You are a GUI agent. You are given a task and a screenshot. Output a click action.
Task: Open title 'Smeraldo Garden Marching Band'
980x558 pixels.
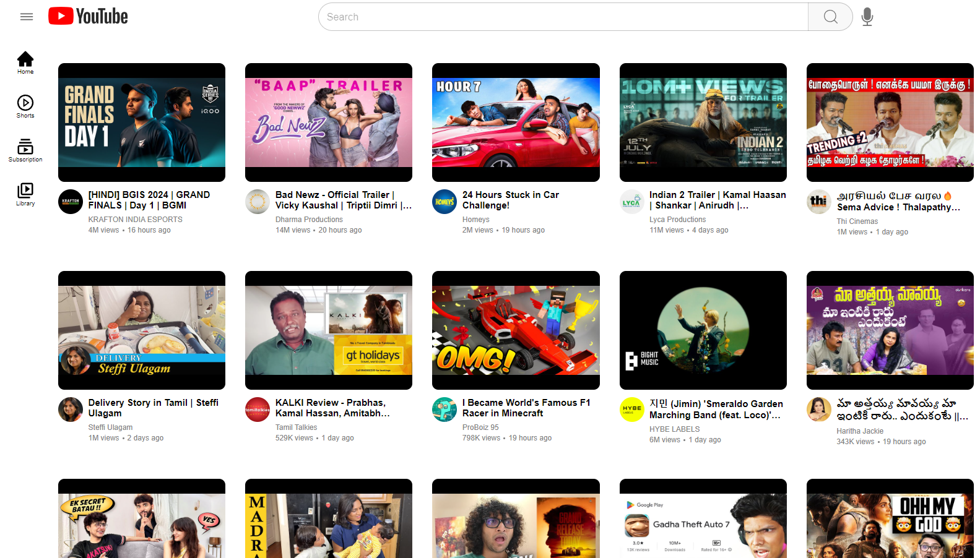tap(716, 409)
